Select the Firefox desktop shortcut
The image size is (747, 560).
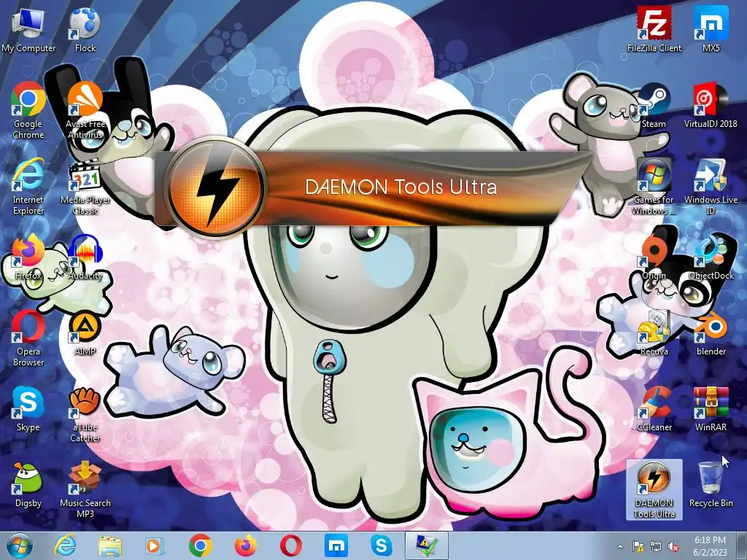click(x=28, y=257)
